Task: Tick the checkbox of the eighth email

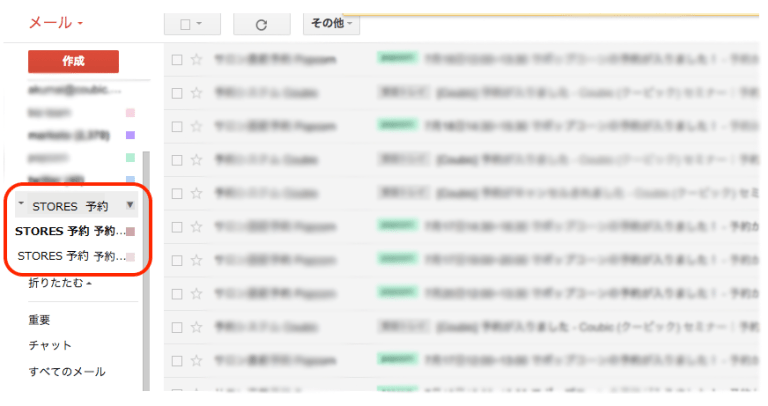Action: pyautogui.click(x=177, y=294)
